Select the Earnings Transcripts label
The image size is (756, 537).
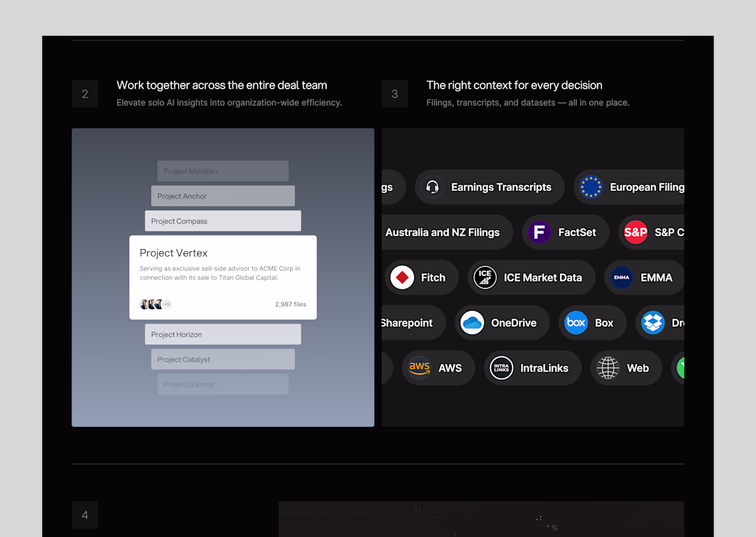coord(501,187)
